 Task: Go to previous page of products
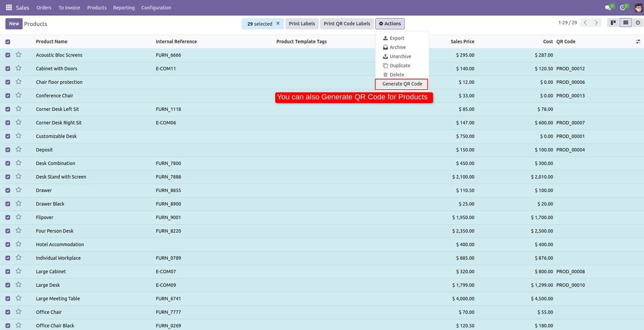click(x=585, y=23)
